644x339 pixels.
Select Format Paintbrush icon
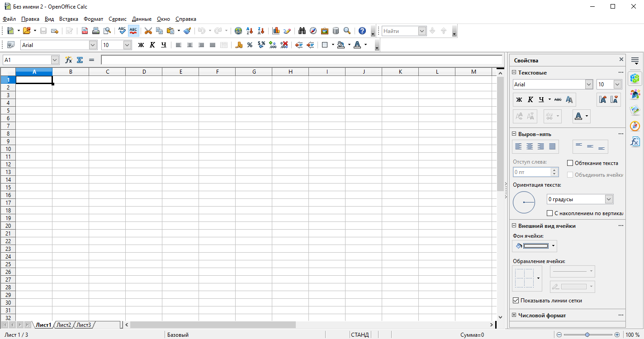click(x=187, y=31)
